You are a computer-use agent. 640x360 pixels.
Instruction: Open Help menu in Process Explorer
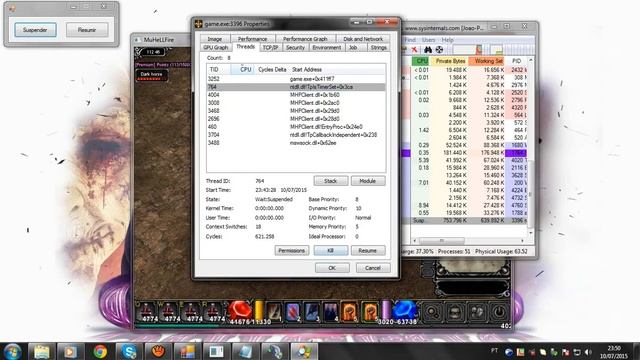[x=447, y=40]
